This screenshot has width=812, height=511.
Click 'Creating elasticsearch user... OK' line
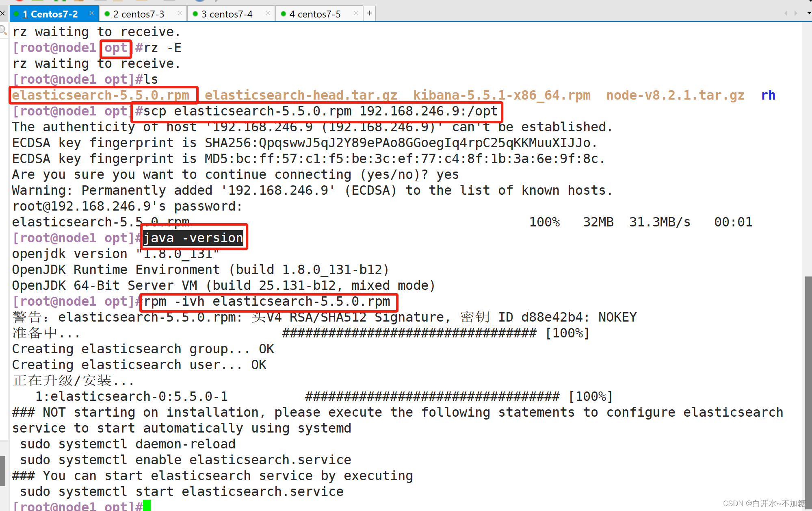click(139, 365)
